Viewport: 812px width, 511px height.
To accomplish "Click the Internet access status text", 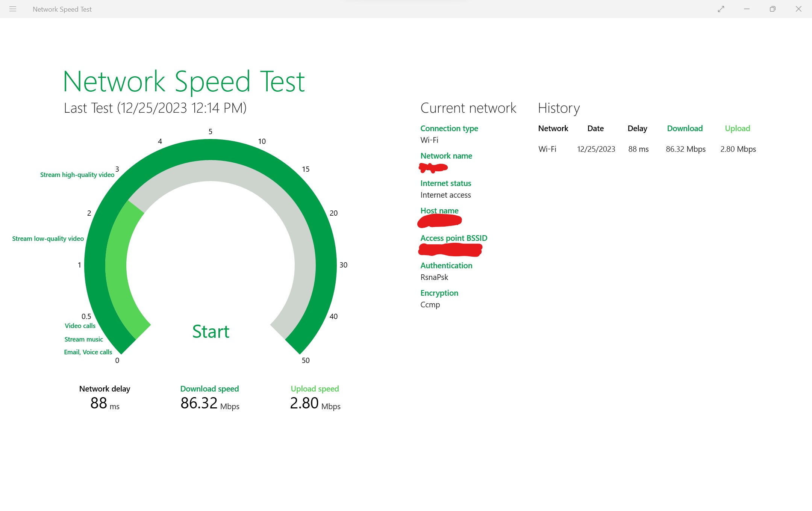I will click(x=445, y=195).
